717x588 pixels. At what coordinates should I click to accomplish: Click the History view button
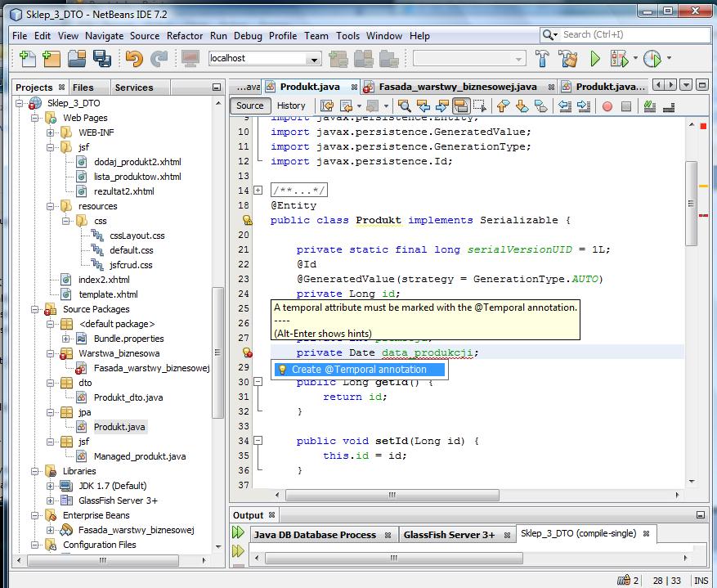[291, 105]
